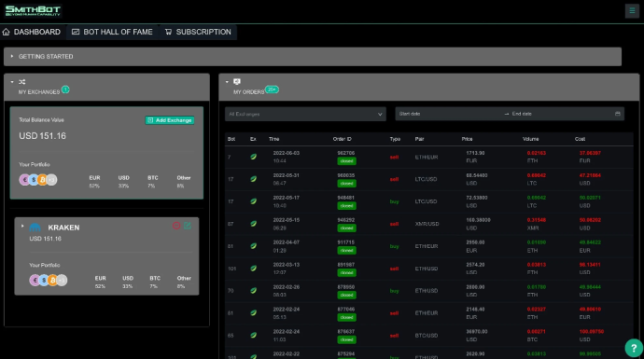Screen dimensions: 644x359
Task: Click the red remove icon on Kraken
Action: point(176,226)
